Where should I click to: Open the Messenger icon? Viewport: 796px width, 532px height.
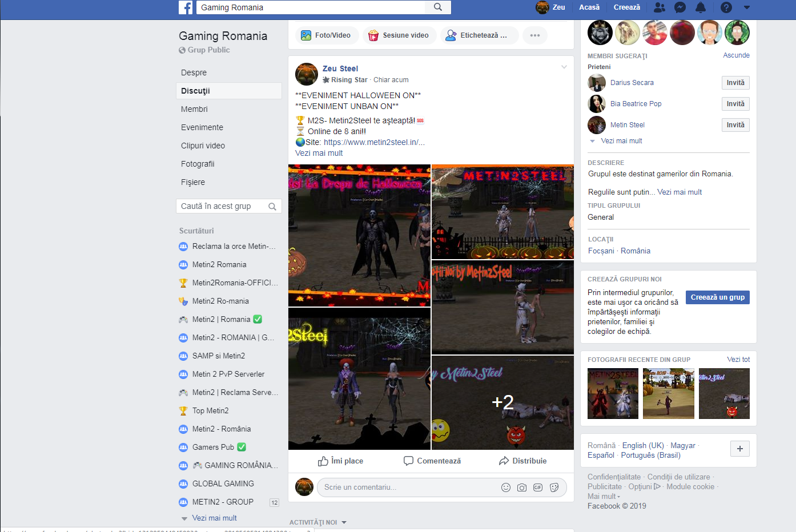pyautogui.click(x=680, y=7)
